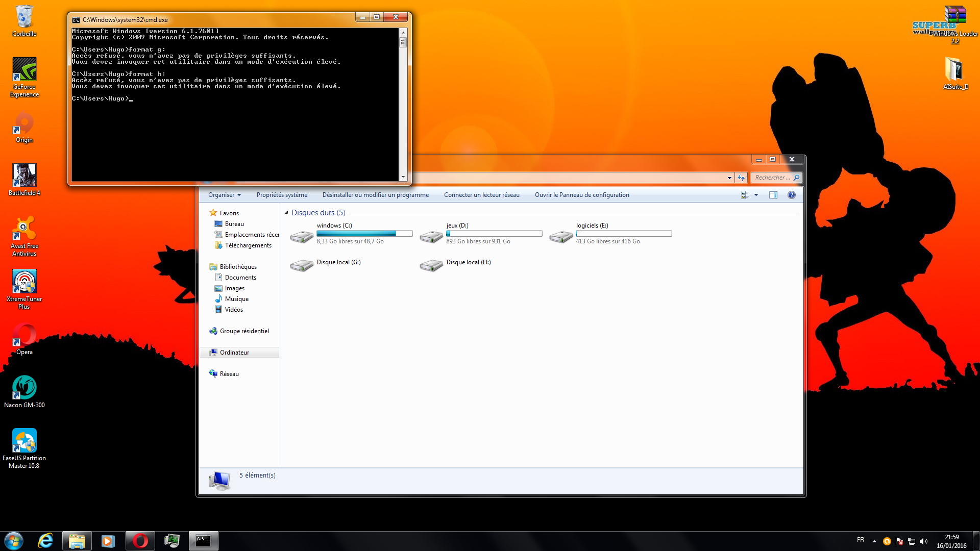Click the Show desktop button
Viewport: 980px width, 551px height.
pyautogui.click(x=976, y=541)
